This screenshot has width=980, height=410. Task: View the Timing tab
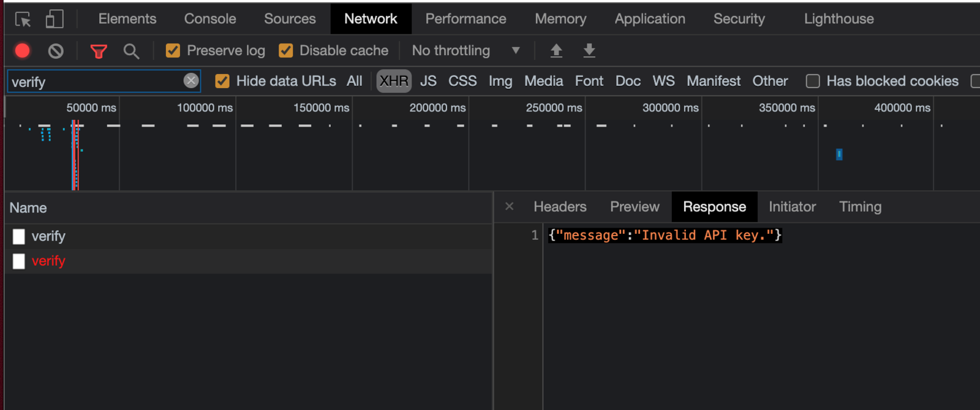pyautogui.click(x=860, y=207)
